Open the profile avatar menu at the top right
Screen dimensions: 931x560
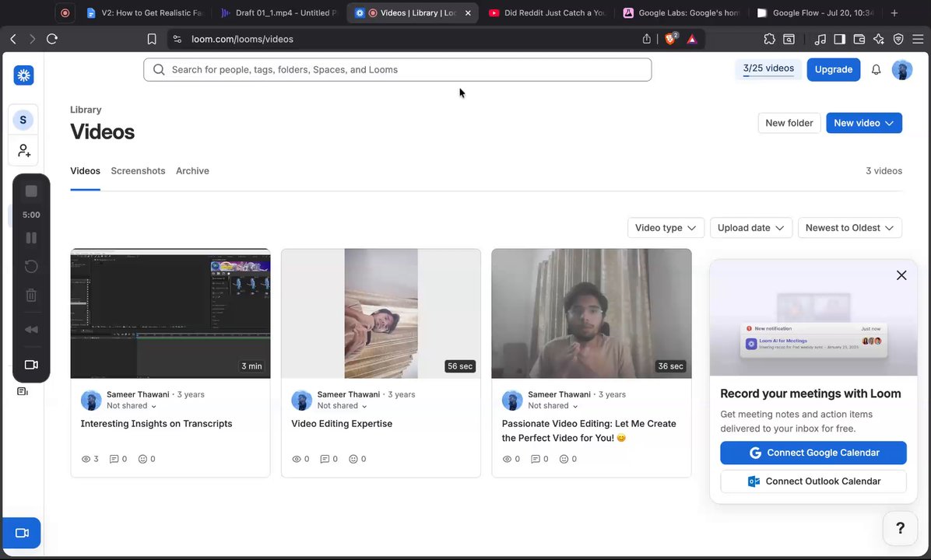click(x=902, y=69)
